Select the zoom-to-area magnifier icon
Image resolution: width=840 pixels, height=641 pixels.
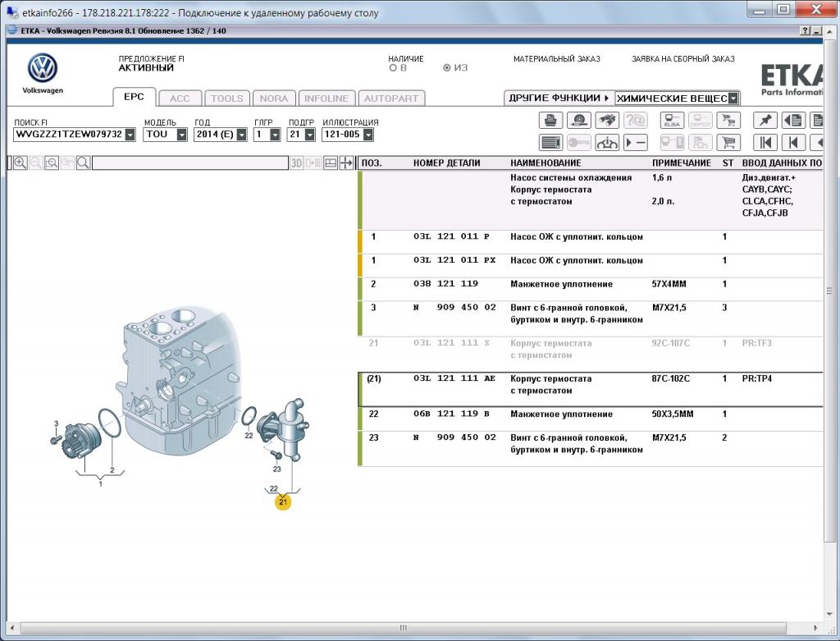52,163
